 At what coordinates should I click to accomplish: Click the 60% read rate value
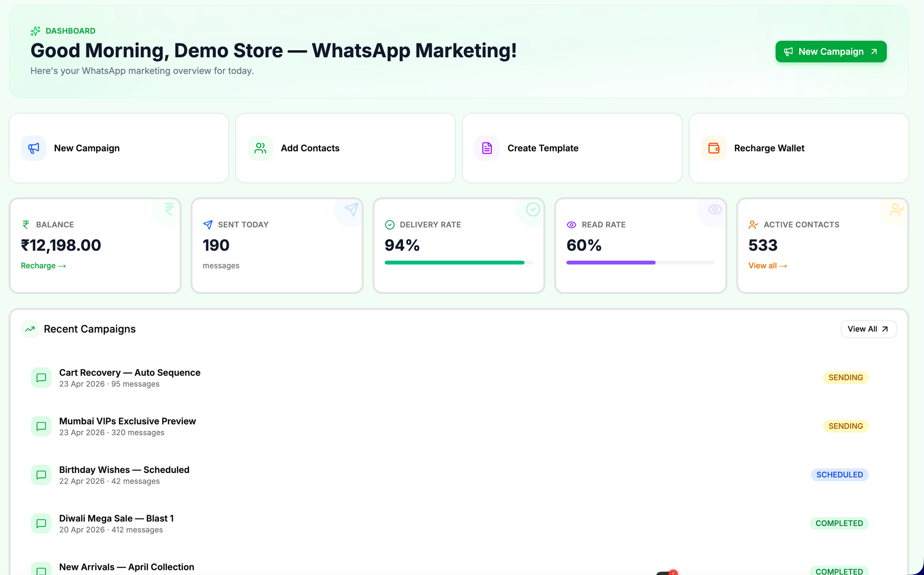[x=584, y=245]
